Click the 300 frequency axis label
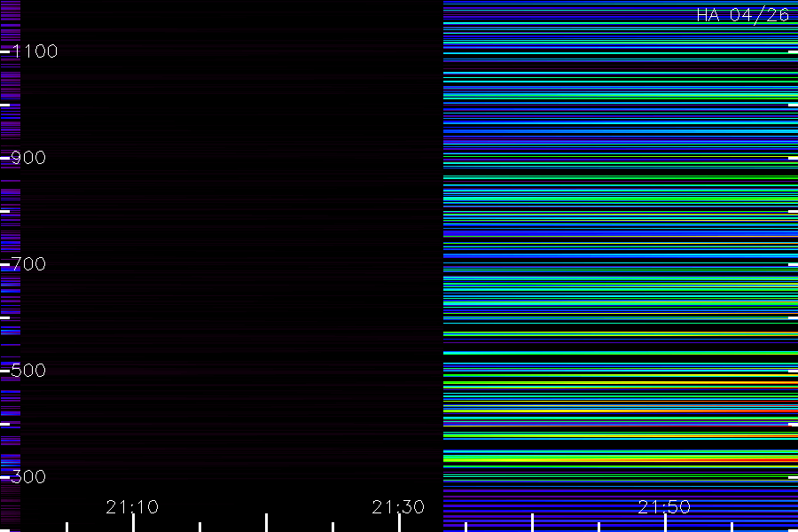The width and height of the screenshot is (798, 532). click(28, 476)
